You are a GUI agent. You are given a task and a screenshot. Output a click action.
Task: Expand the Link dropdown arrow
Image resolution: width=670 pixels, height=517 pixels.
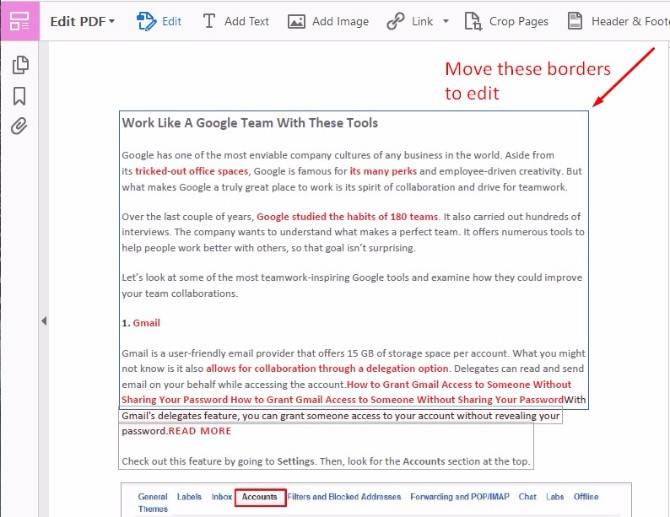coord(446,21)
